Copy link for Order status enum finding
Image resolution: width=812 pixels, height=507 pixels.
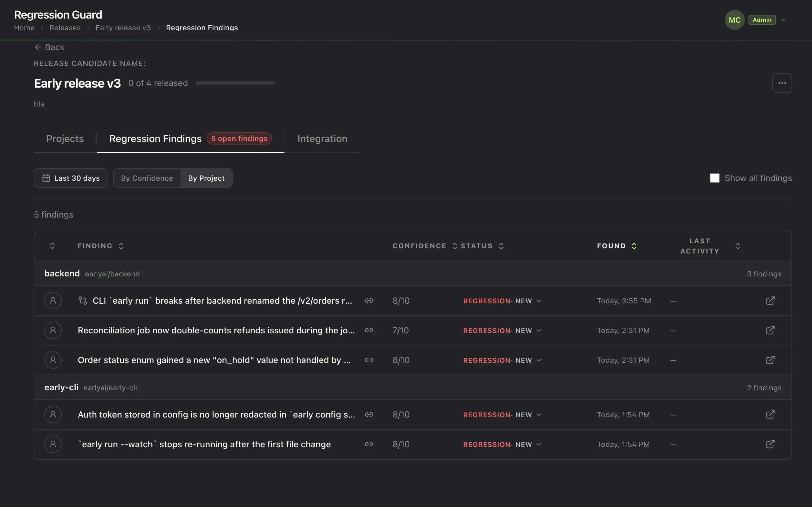(369, 360)
